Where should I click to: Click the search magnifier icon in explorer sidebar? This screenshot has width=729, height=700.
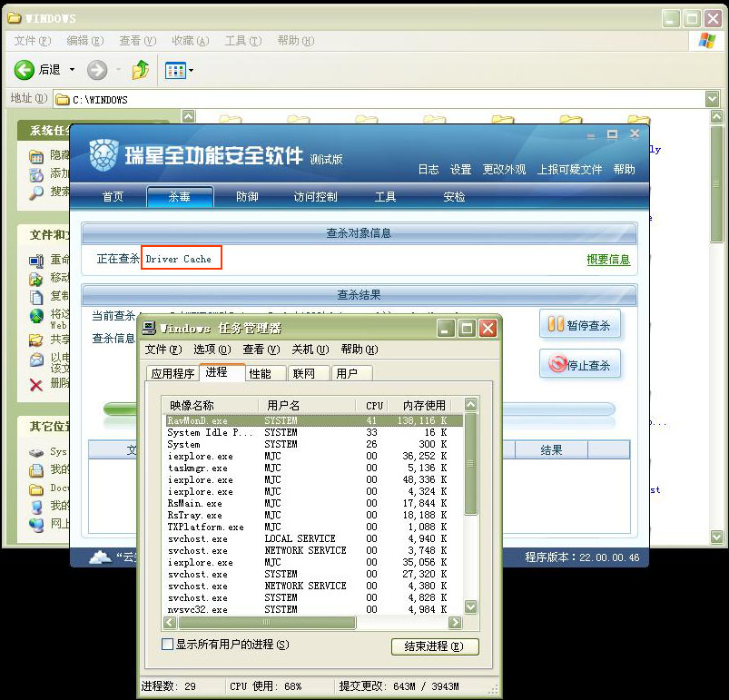pos(36,192)
